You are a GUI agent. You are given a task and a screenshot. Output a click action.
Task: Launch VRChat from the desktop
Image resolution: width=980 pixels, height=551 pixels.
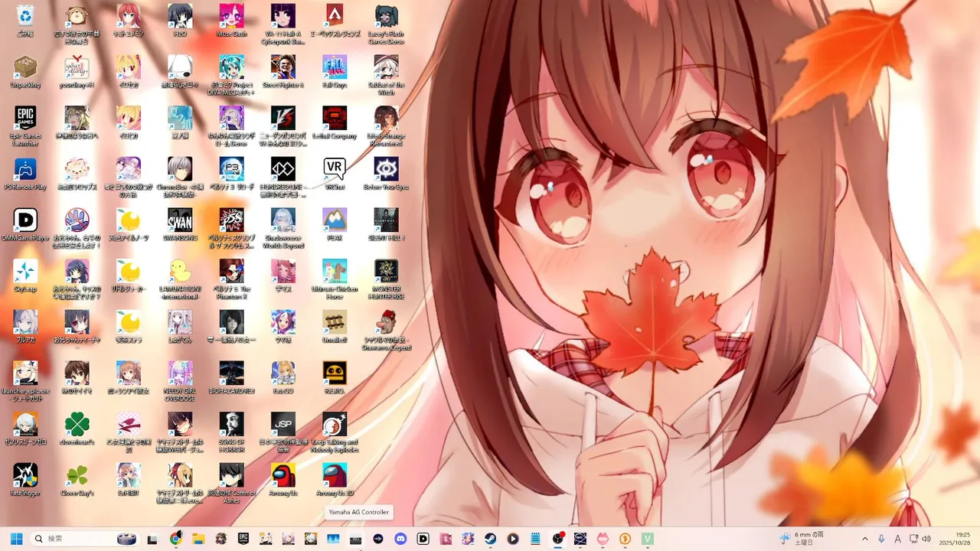(x=335, y=169)
